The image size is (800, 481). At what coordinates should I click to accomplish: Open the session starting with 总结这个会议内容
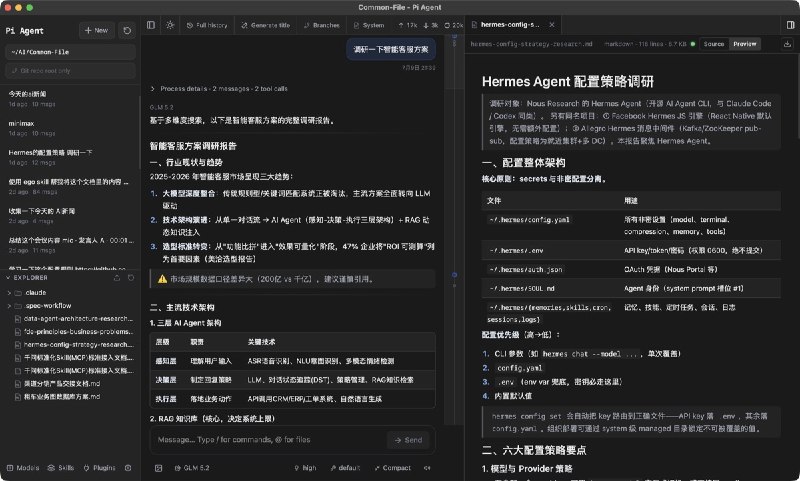(70, 245)
